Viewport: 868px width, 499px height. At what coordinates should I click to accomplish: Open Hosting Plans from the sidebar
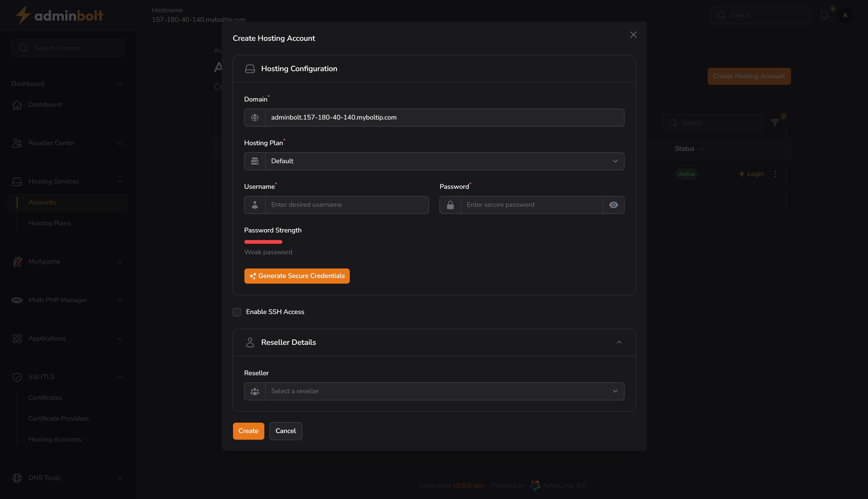point(49,223)
